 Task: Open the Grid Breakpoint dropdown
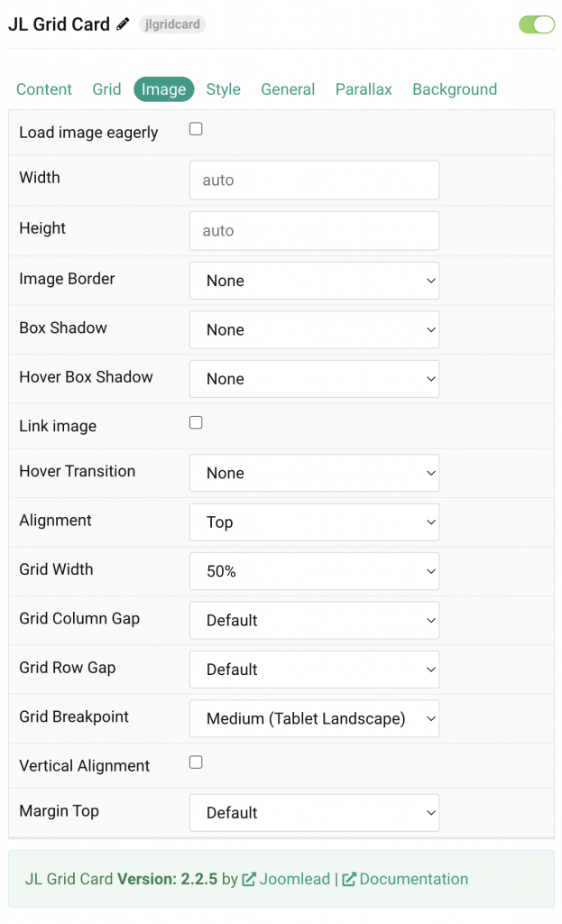pyautogui.click(x=314, y=718)
